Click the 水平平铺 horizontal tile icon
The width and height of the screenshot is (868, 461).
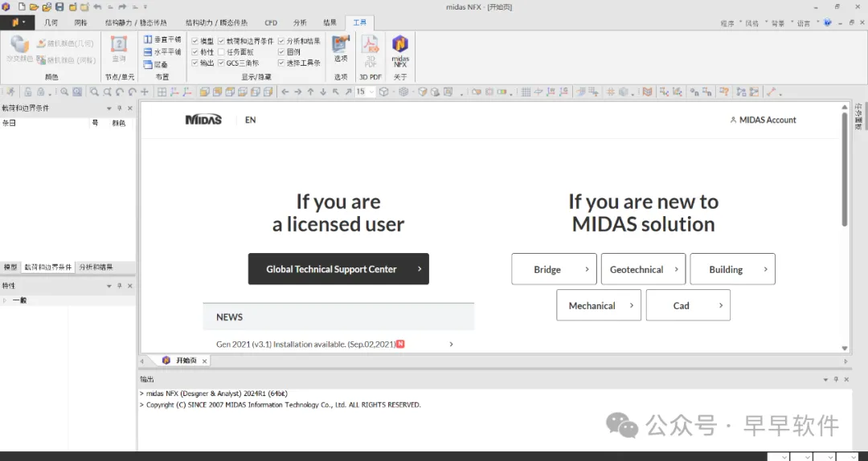coord(148,51)
